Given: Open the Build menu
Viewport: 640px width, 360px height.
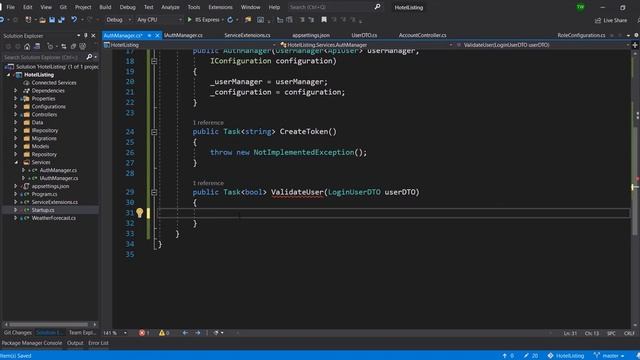Looking at the screenshot, I should [x=105, y=7].
